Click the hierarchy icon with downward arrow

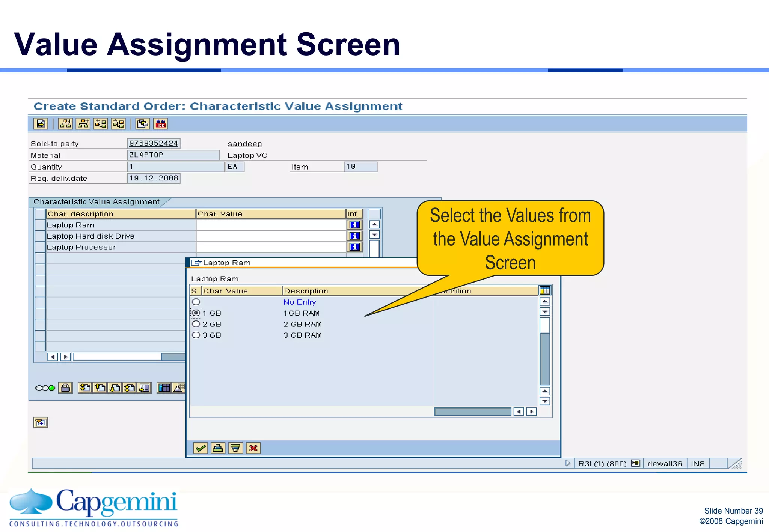point(65,123)
